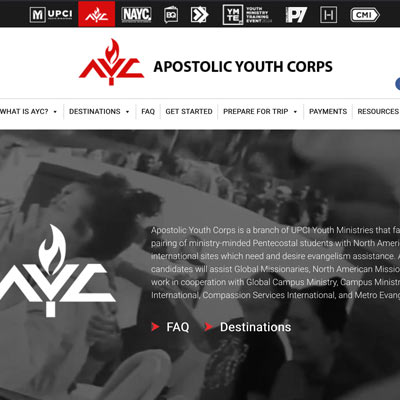
Task: Expand the DESTINATIONS menu dropdown arrow
Action: coord(127,112)
